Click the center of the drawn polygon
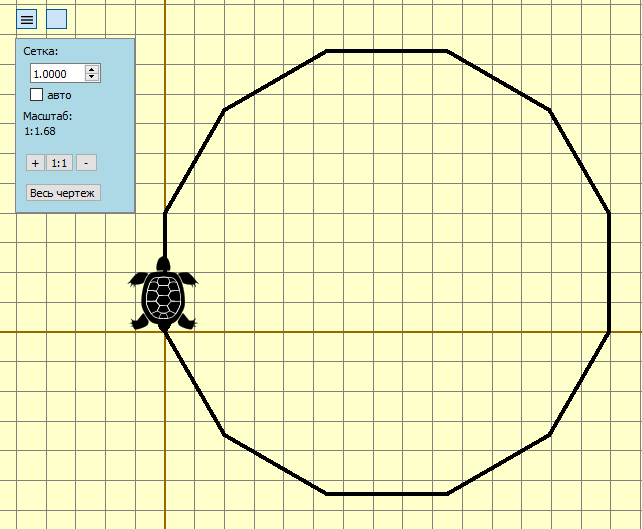Image resolution: width=642 pixels, height=529 pixels. pos(387,272)
